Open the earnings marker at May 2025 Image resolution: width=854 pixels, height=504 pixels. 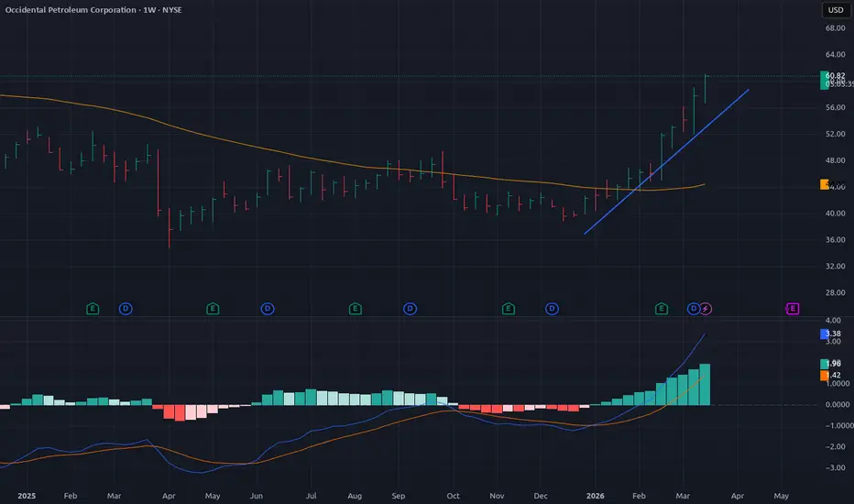[213, 309]
